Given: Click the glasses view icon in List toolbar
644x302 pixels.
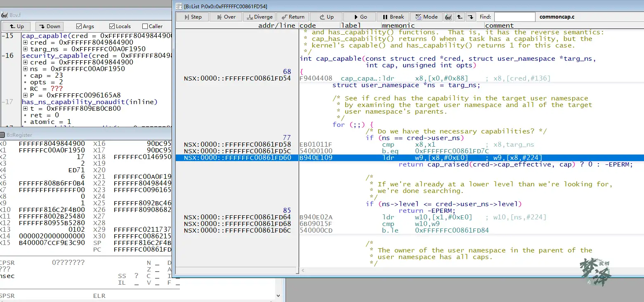Looking at the screenshot, I should pyautogui.click(x=448, y=17).
